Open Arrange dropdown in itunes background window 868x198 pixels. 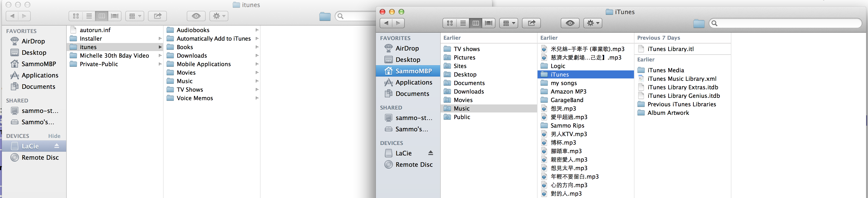(135, 16)
